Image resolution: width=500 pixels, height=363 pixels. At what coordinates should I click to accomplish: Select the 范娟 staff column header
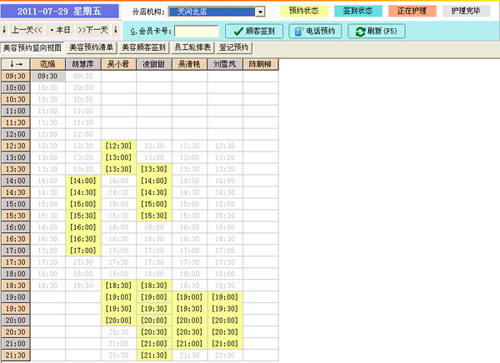[x=48, y=64]
